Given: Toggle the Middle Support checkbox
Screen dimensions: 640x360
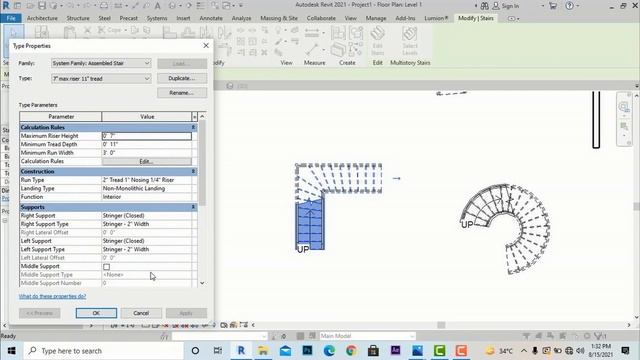Looking at the screenshot, I should pos(107,267).
